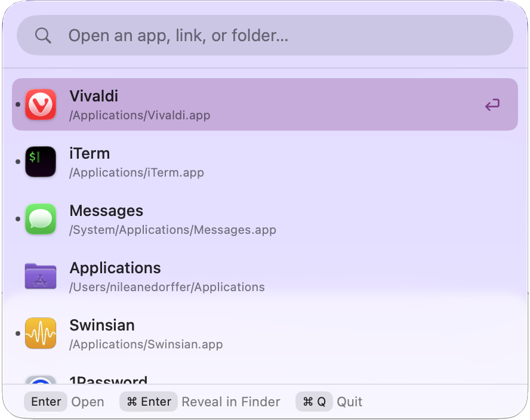
Task: Click the /Applications/Vivaldi.app path text
Action: click(x=139, y=115)
